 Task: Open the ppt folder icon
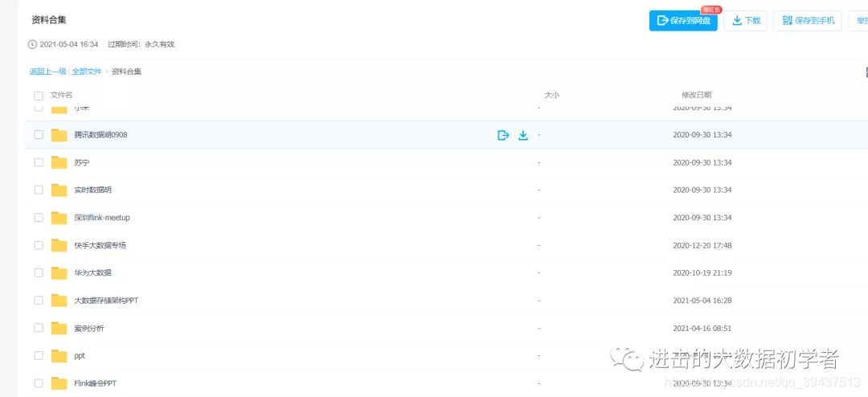point(59,356)
